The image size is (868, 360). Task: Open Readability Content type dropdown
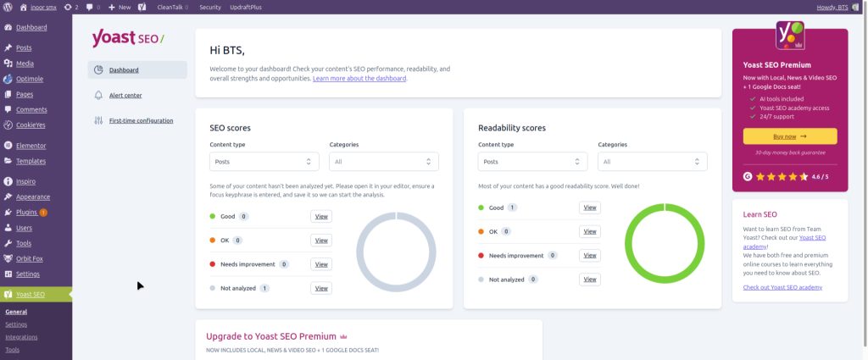[x=532, y=161]
